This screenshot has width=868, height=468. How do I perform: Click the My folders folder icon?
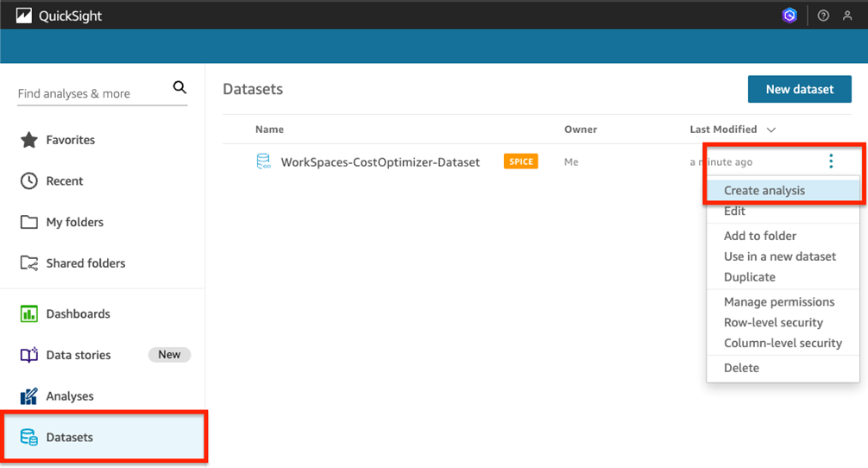point(28,222)
